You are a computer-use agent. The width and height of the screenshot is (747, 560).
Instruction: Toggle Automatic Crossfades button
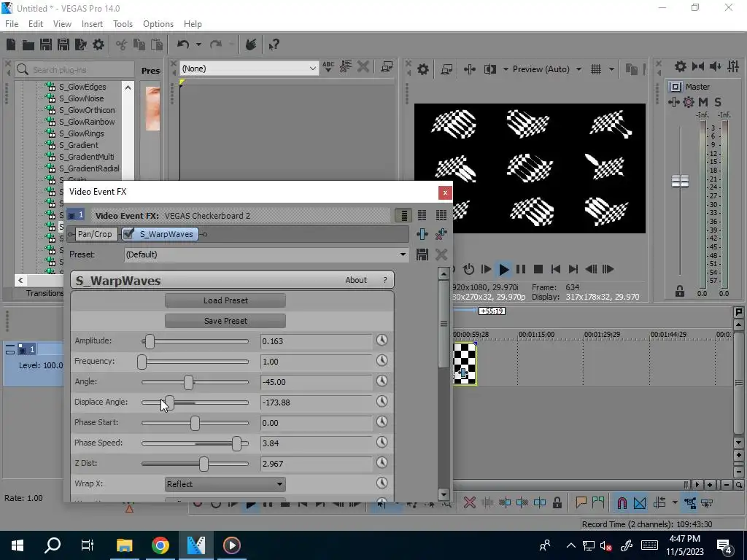640,502
